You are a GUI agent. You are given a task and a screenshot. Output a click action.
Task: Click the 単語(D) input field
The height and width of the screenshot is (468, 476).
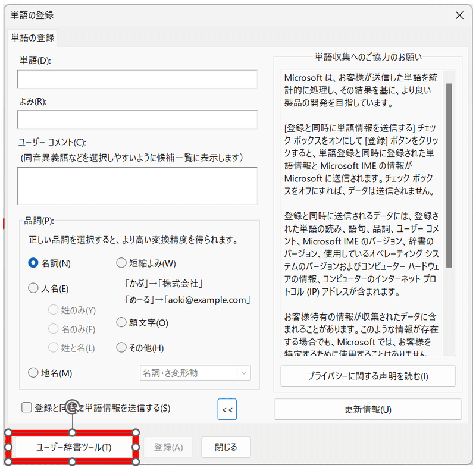[x=137, y=79]
